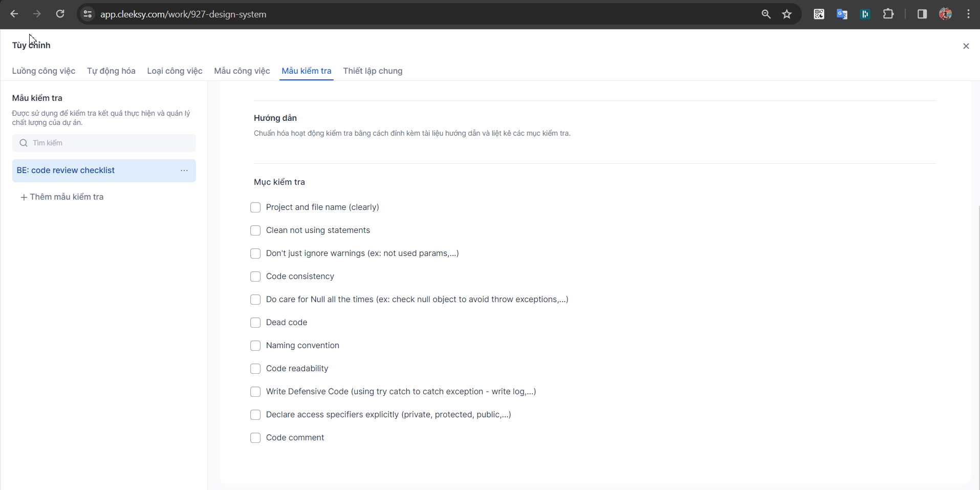The height and width of the screenshot is (490, 980).
Task: Open options for BE: code review checklist
Action: point(184,171)
